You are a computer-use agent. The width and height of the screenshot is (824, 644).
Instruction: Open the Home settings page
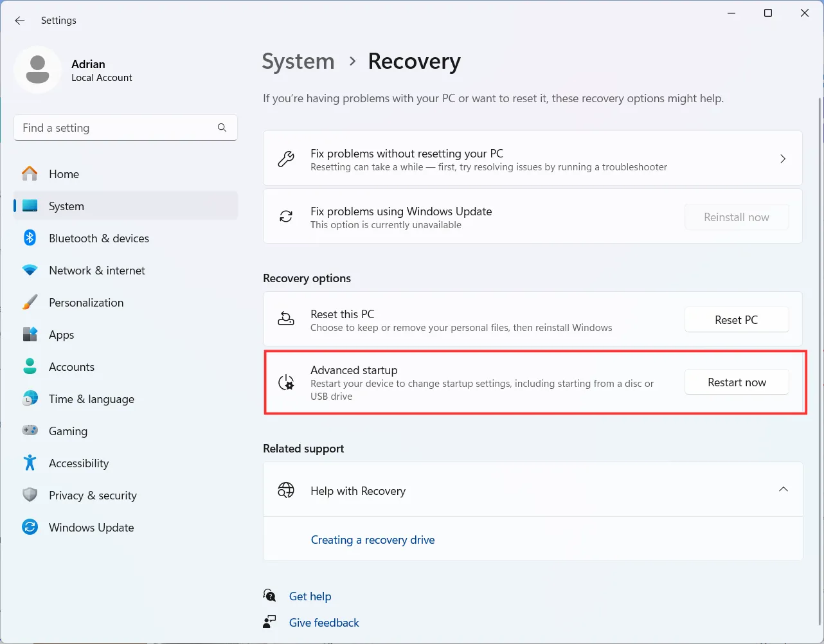click(126, 174)
